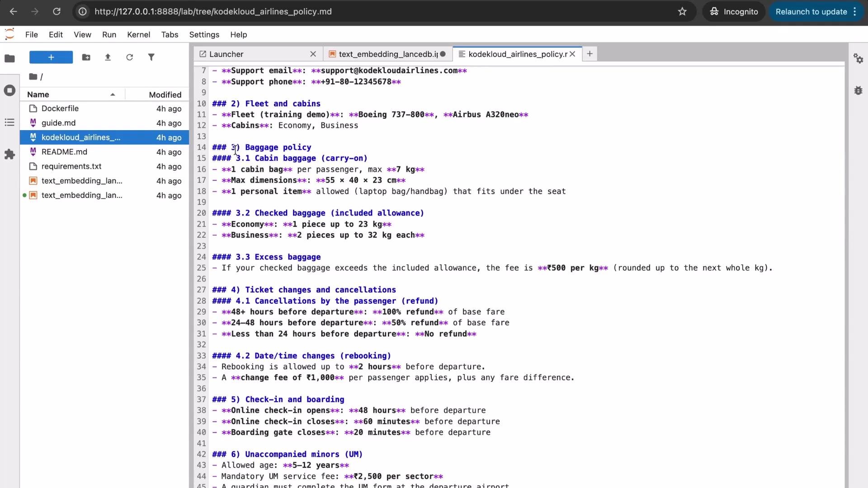Select requirements.txt in file list

(x=104, y=166)
